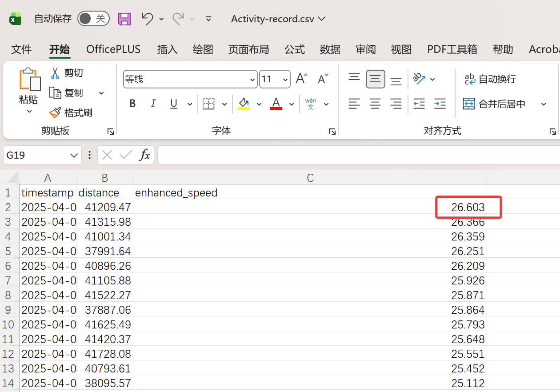Click the wén phonetic guide icon

pyautogui.click(x=311, y=104)
